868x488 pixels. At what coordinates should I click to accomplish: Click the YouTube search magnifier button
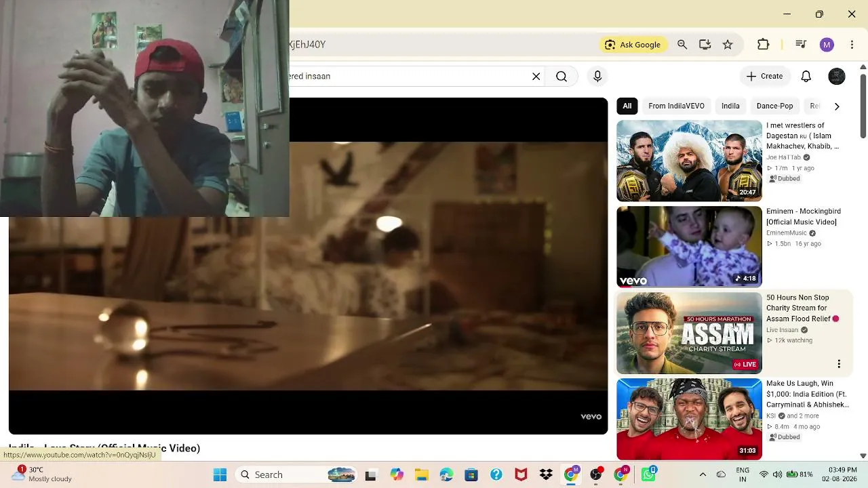pos(561,77)
